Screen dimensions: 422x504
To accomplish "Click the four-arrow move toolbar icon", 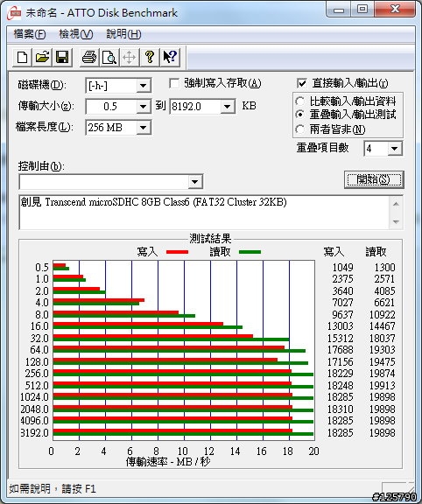I will 130,58.
